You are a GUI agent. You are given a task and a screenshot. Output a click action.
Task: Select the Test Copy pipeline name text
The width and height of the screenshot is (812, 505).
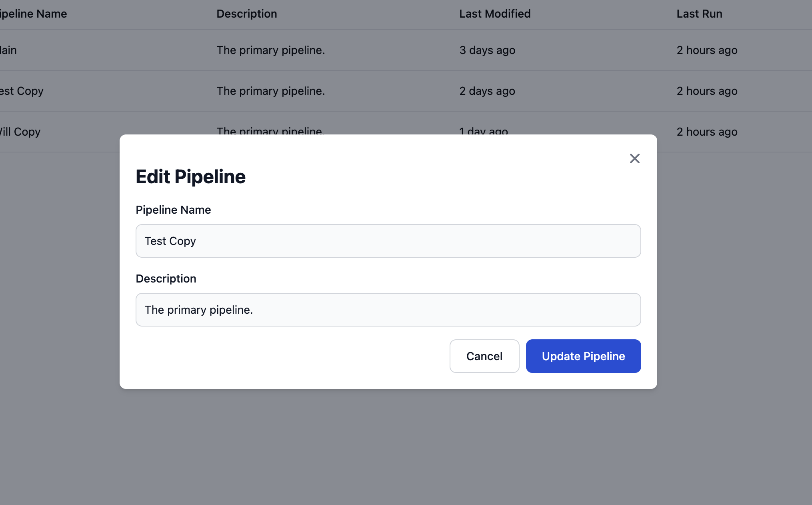coord(170,241)
